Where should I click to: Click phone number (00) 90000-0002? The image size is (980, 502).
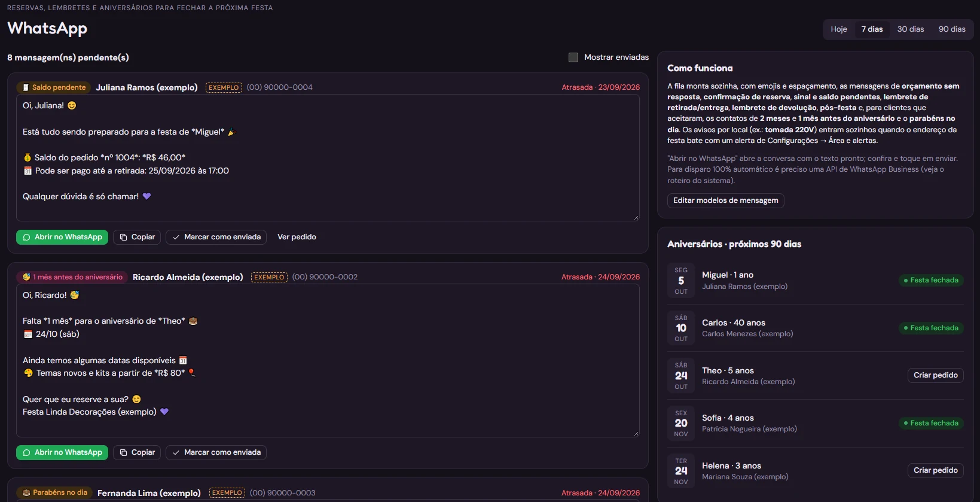point(325,277)
